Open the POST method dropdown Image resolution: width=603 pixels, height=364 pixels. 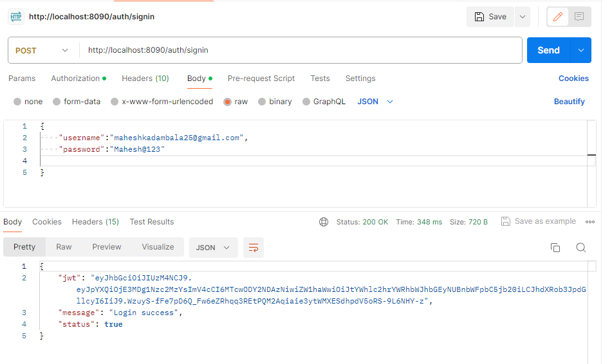pyautogui.click(x=42, y=50)
